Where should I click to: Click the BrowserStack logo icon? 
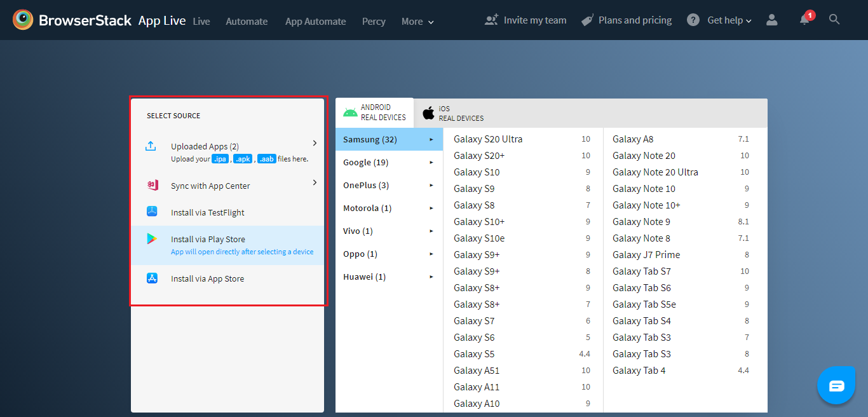click(23, 20)
